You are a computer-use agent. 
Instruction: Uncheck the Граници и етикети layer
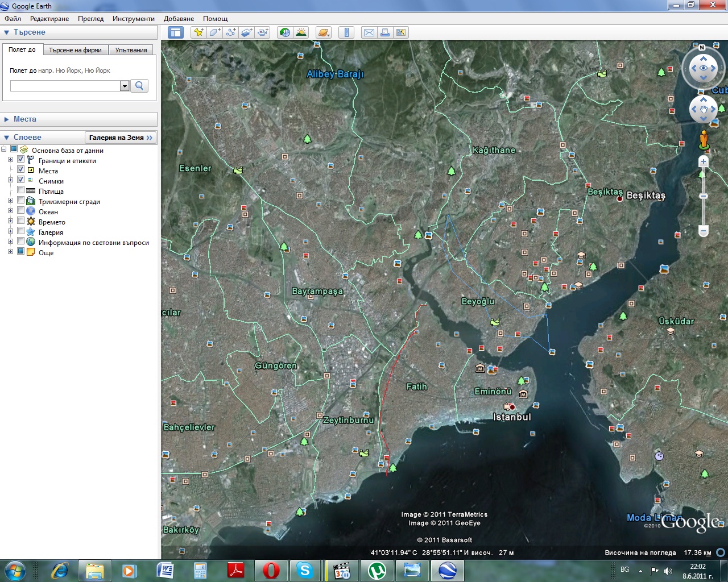pos(21,160)
